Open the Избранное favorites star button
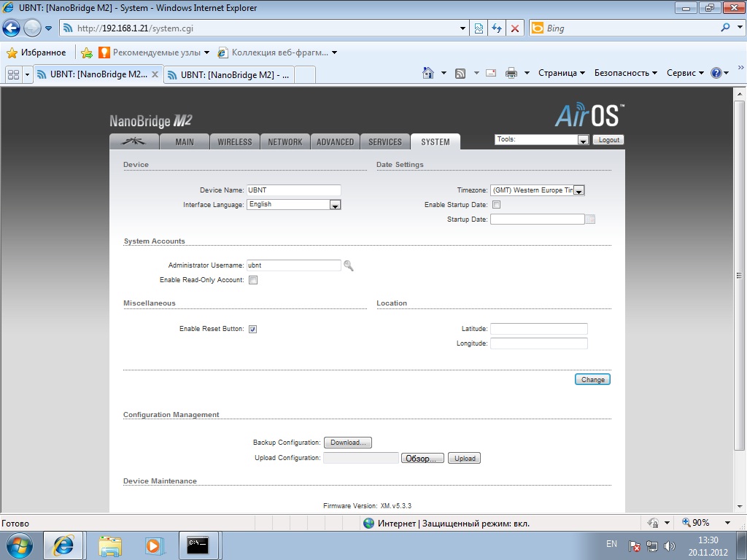The height and width of the screenshot is (560, 747). pyautogui.click(x=36, y=52)
